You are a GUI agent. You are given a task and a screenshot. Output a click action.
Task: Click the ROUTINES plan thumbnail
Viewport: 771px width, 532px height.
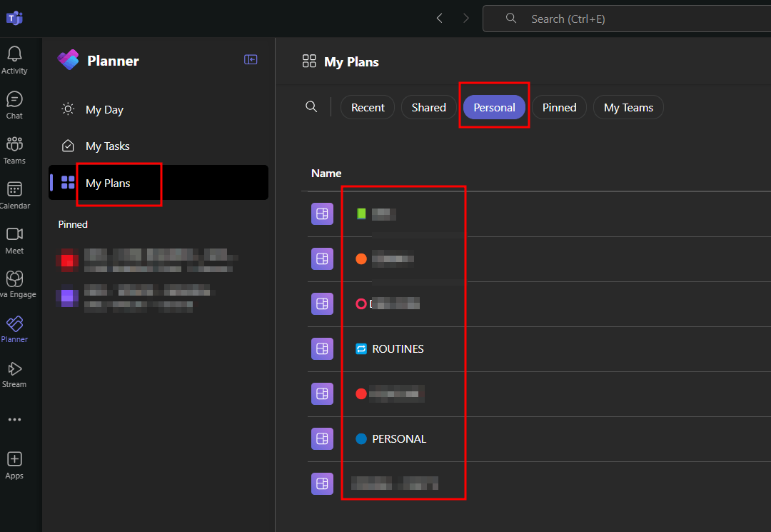click(x=322, y=348)
